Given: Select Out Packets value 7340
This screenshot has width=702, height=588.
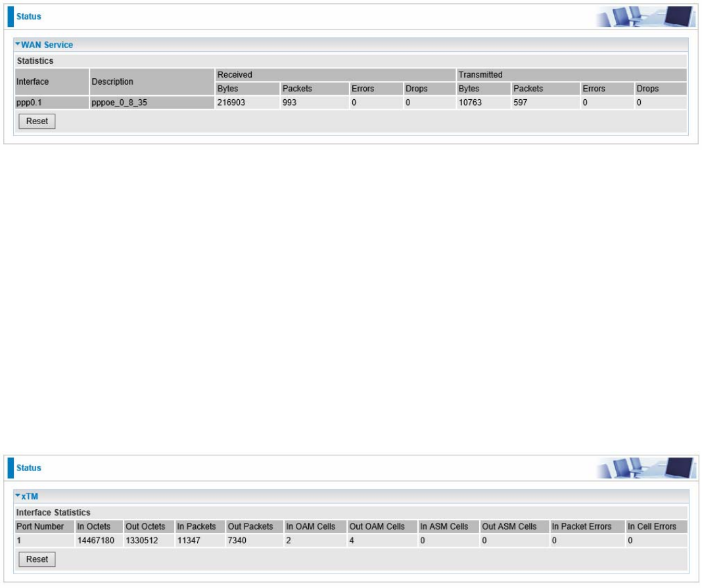Looking at the screenshot, I should [x=255, y=541].
